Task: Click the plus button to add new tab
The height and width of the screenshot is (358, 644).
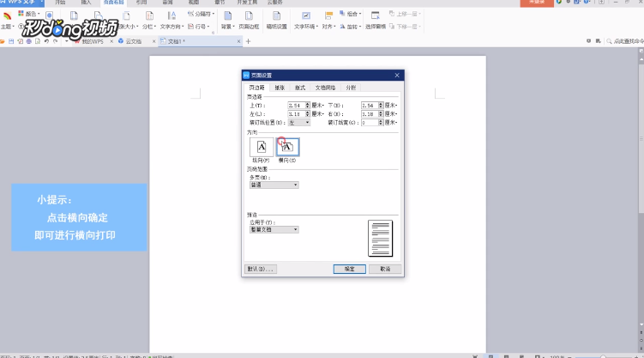Action: (x=248, y=41)
